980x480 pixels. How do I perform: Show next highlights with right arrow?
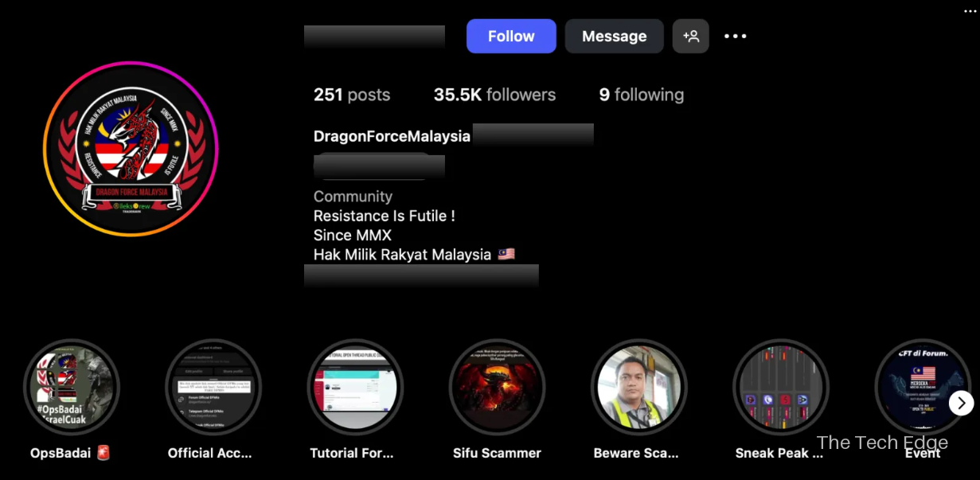961,403
